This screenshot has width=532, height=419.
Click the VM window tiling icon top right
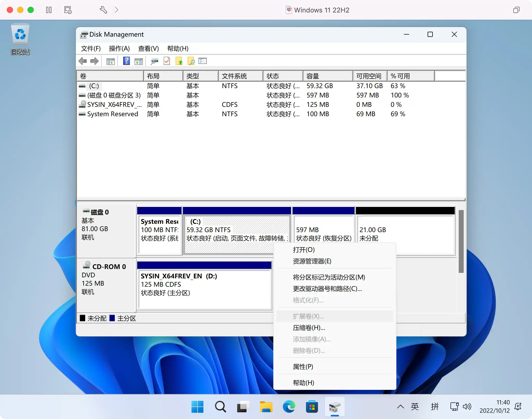coord(516,10)
